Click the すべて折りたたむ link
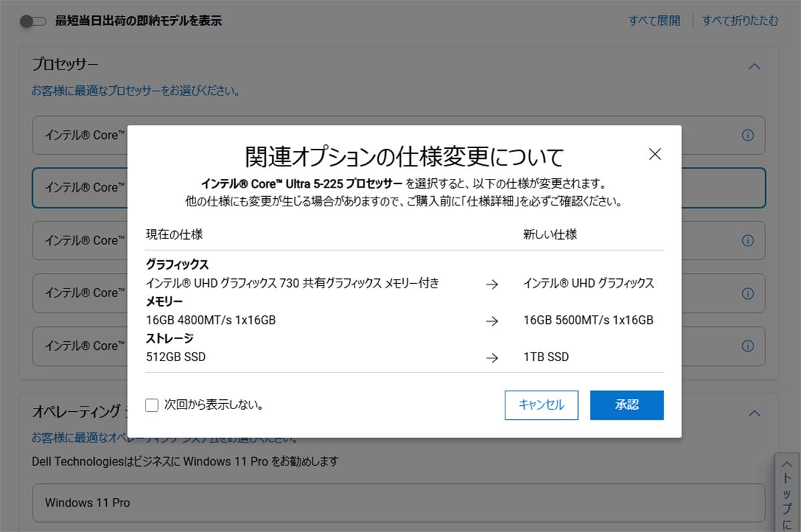 pyautogui.click(x=740, y=21)
